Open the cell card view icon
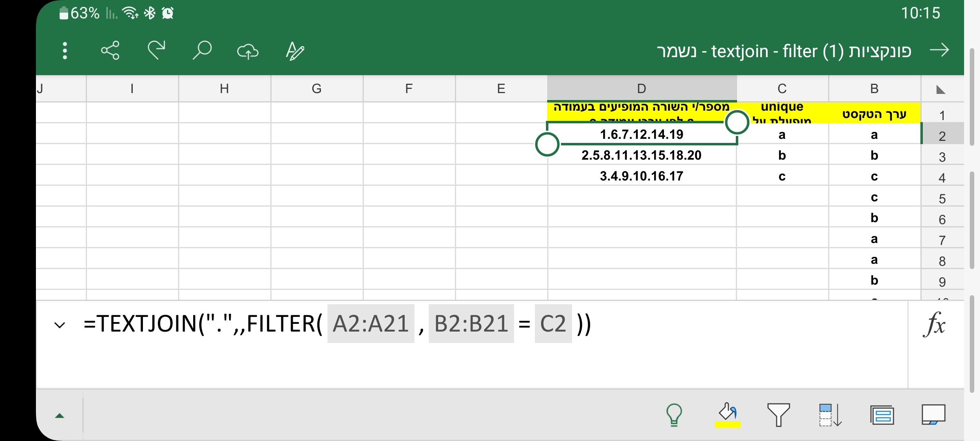 (883, 414)
